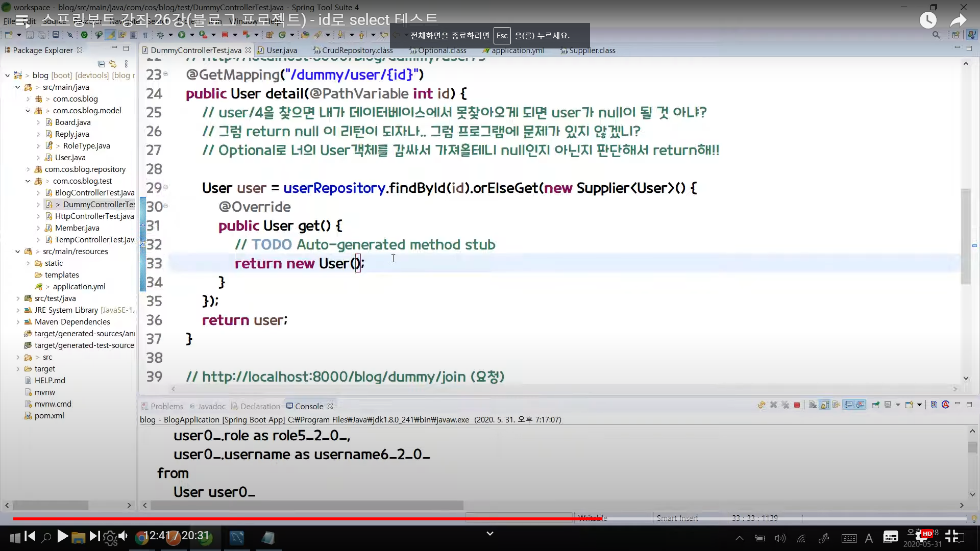The height and width of the screenshot is (551, 980).
Task: Toggle show console on standard output
Action: pos(848,405)
